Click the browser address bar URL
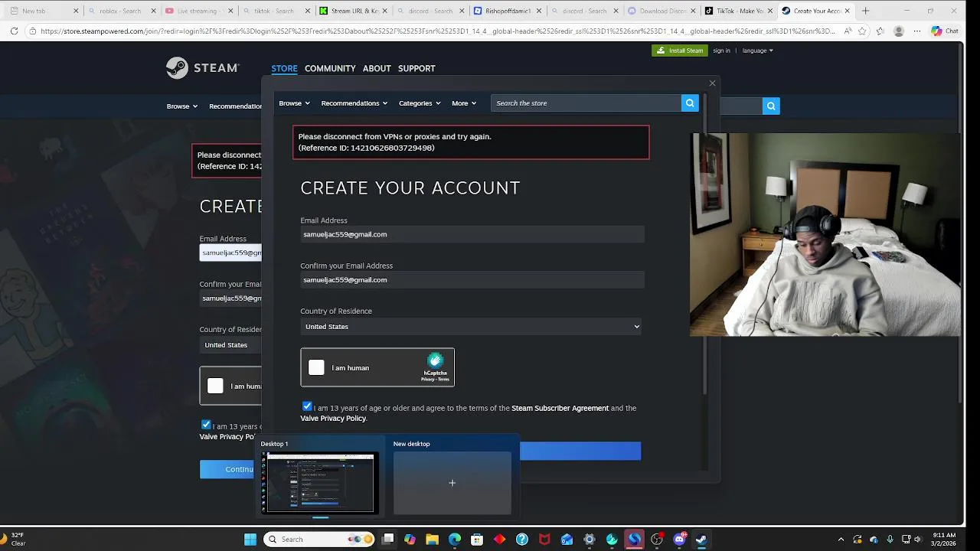 [x=436, y=31]
